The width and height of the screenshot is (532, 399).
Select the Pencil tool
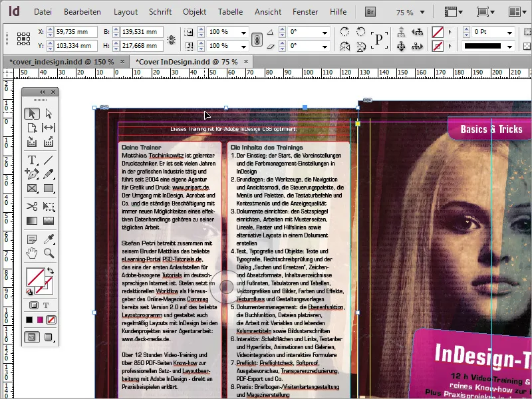[x=49, y=174]
